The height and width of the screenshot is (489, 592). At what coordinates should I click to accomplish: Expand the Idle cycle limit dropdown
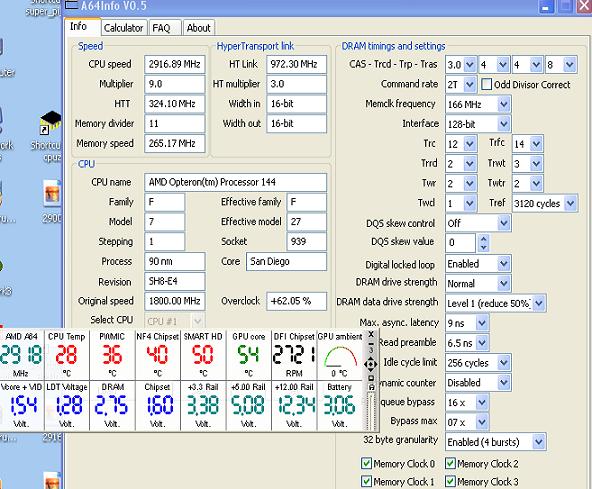point(504,363)
